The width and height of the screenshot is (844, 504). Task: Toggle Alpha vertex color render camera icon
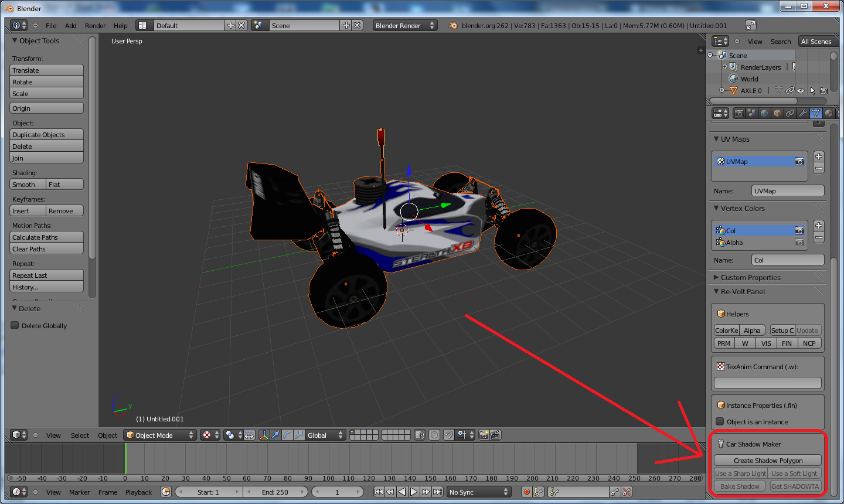[799, 242]
